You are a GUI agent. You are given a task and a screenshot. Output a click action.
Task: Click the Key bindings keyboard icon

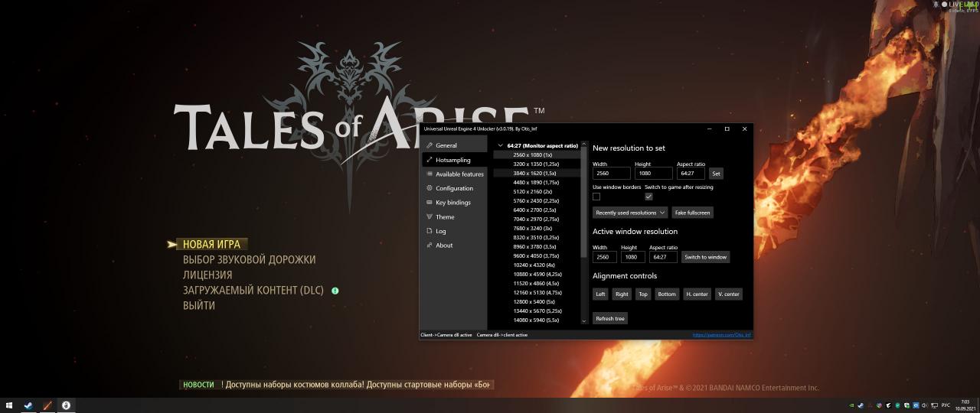tap(430, 203)
